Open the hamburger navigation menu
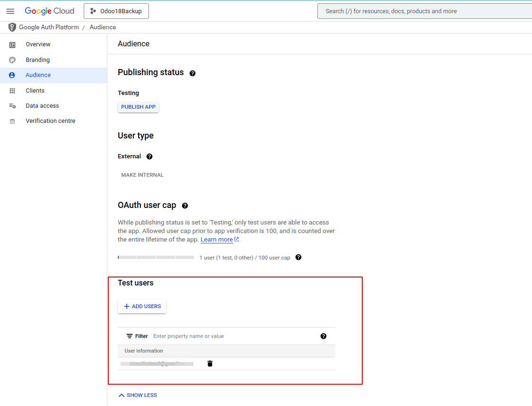The width and height of the screenshot is (532, 406). click(x=10, y=11)
